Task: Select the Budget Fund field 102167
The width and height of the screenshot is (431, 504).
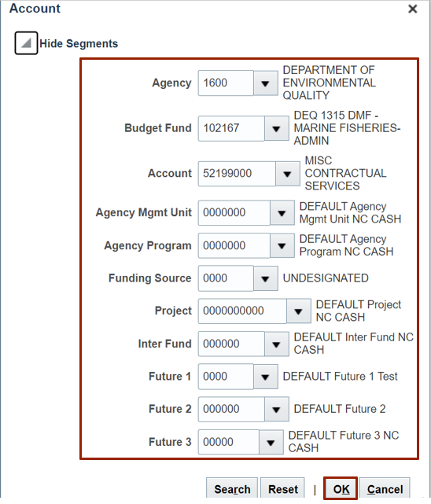Action: [x=231, y=129]
